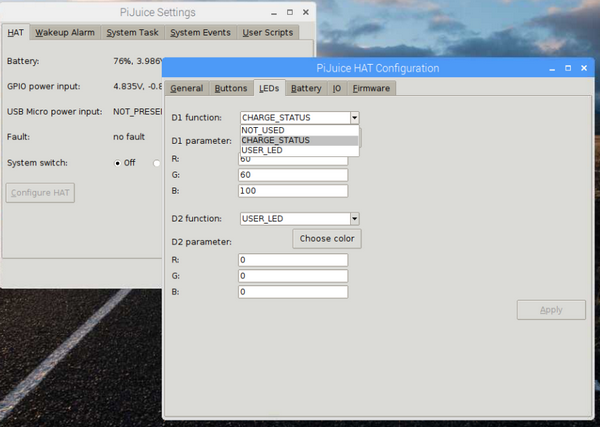The width and height of the screenshot is (600, 427).
Task: Choose CHARGE_STATUS in the D1 function list
Action: tap(300, 140)
